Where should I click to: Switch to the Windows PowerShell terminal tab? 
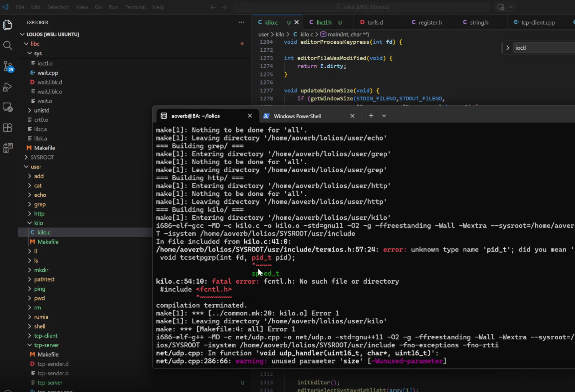[x=297, y=116]
